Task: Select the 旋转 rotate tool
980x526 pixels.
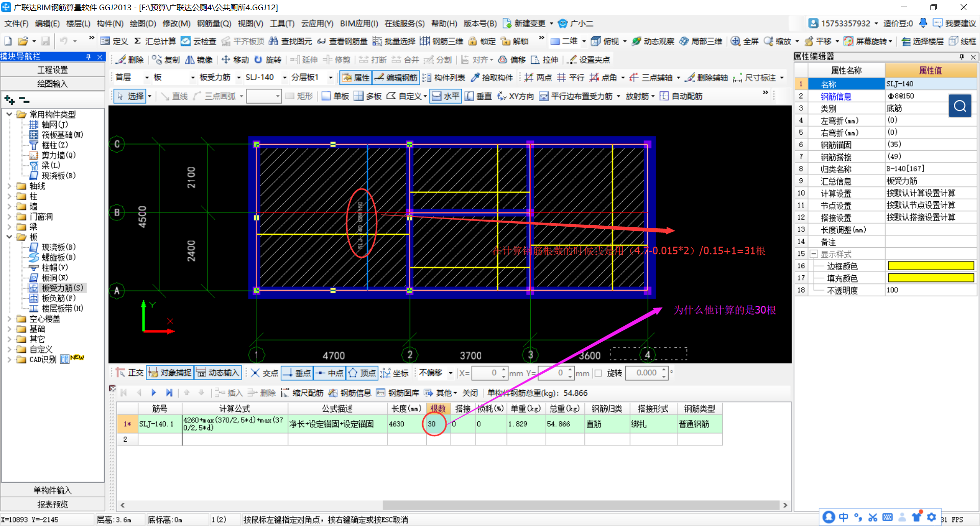Action: (267, 60)
